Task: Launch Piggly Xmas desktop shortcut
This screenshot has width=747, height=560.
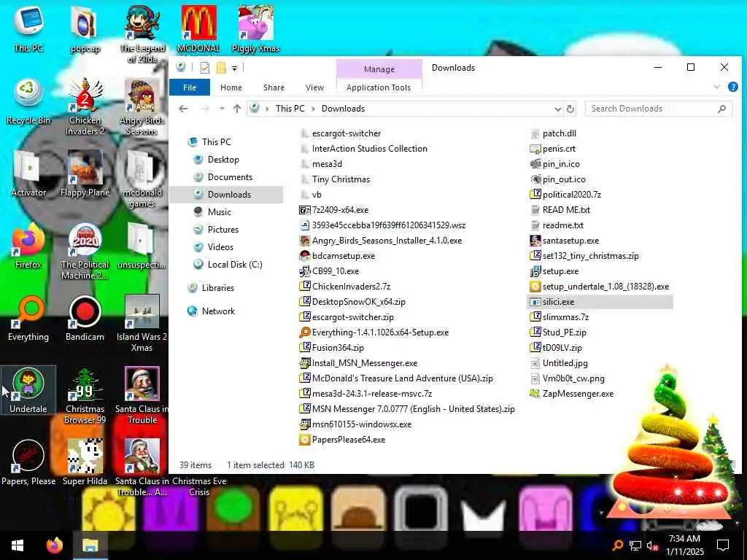Action: click(x=255, y=28)
